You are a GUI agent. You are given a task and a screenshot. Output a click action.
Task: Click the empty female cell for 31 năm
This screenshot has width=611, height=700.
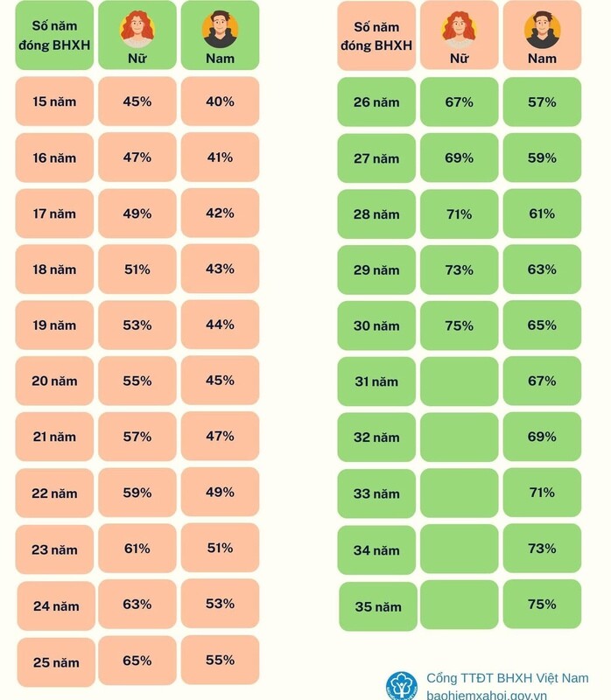coord(460,381)
